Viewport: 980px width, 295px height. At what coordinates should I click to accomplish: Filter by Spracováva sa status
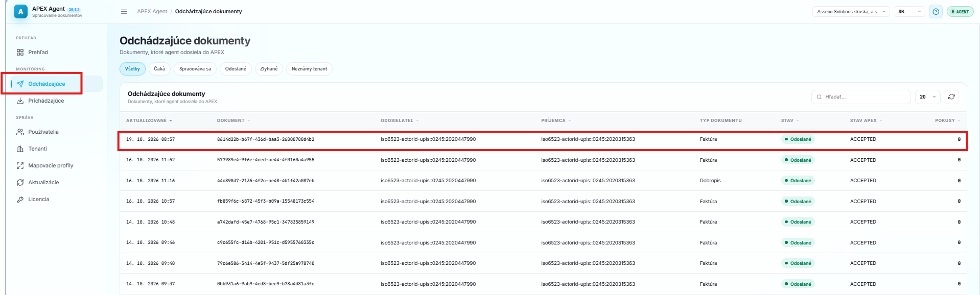[x=195, y=69]
